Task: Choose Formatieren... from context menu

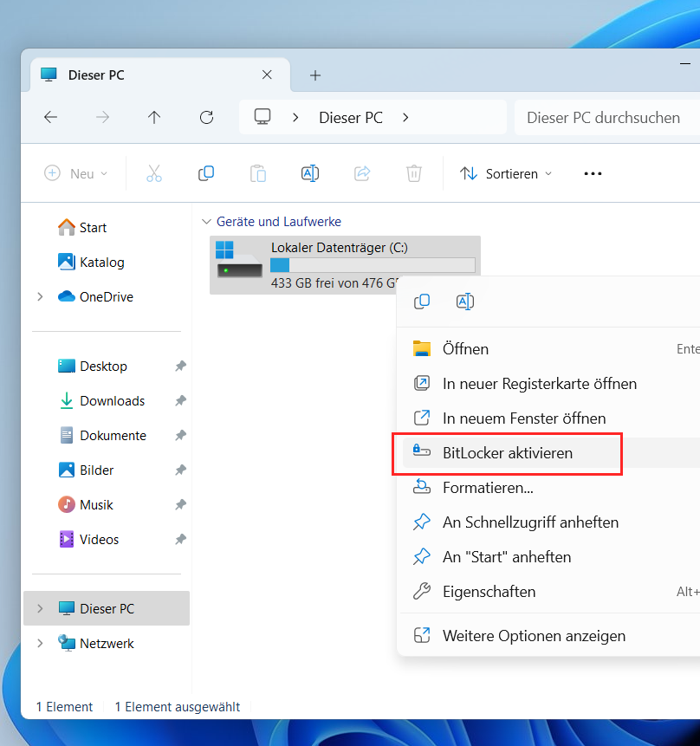Action: point(551,488)
